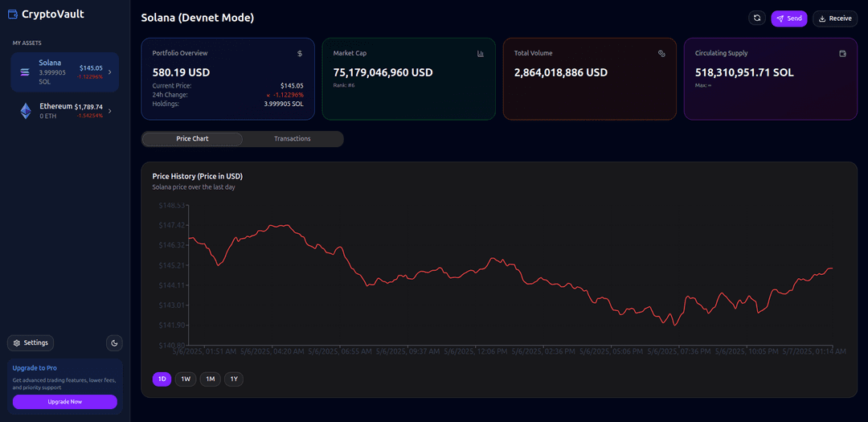
Task: Click the CryptoVault app title
Action: 53,14
